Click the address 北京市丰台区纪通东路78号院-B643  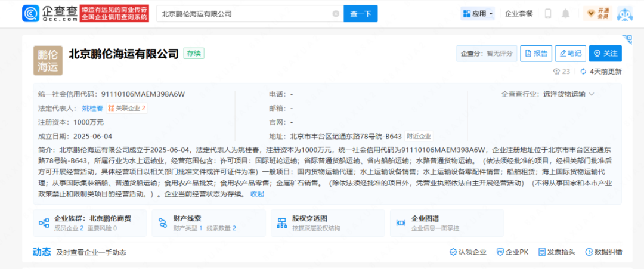click(345, 136)
